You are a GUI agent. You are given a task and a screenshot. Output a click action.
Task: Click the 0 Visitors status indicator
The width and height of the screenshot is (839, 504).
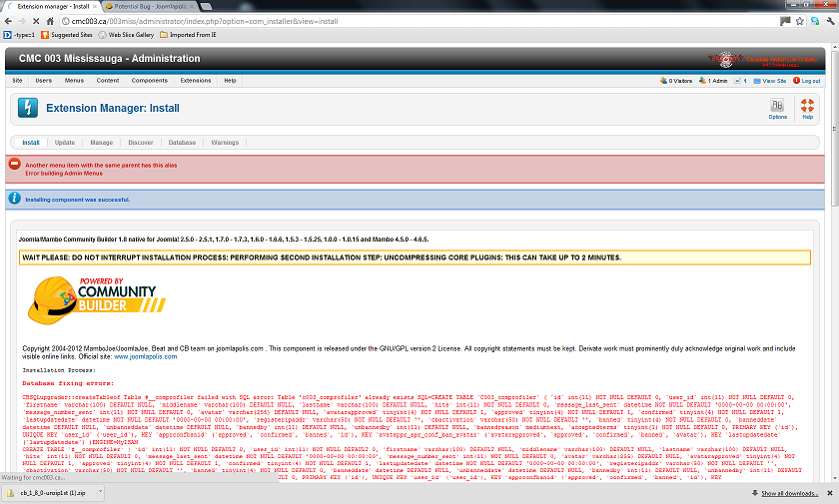[x=676, y=81]
